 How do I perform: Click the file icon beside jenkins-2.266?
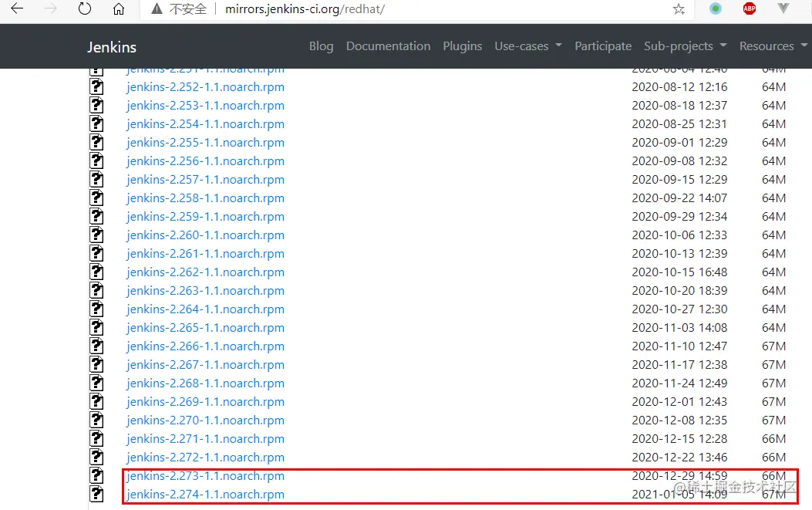coord(96,346)
